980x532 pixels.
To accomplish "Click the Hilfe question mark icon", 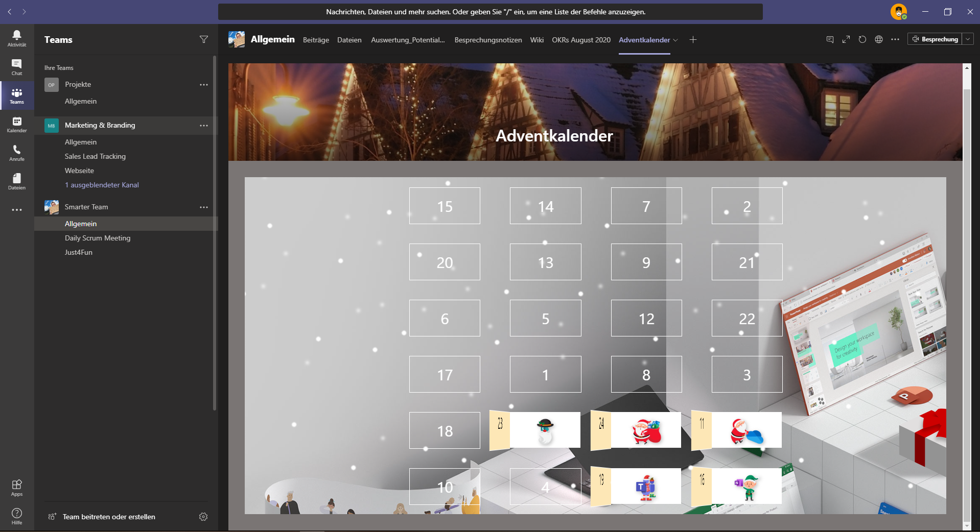I will pyautogui.click(x=17, y=516).
